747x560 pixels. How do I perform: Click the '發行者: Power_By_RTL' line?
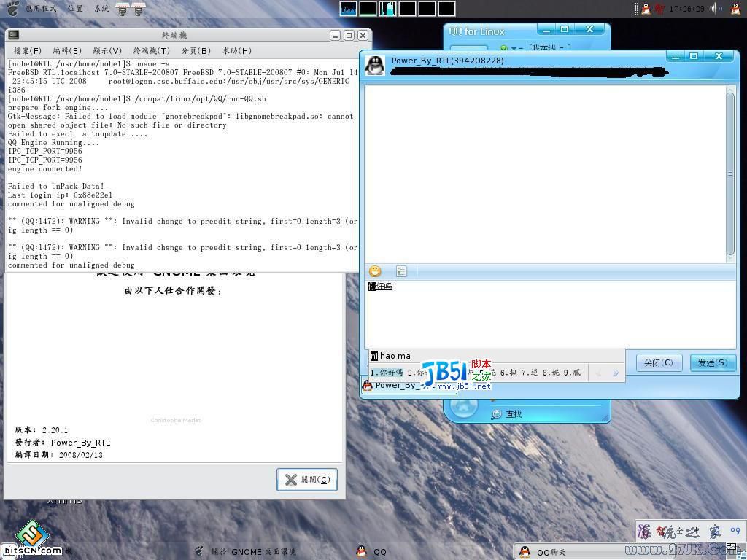click(63, 443)
